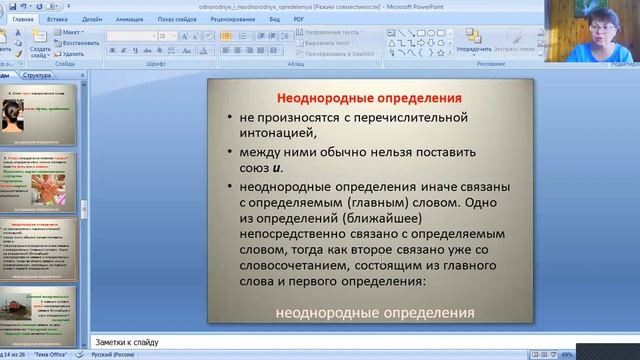
Task: Customize Quick Access Toolbar arrow
Action: point(69,6)
